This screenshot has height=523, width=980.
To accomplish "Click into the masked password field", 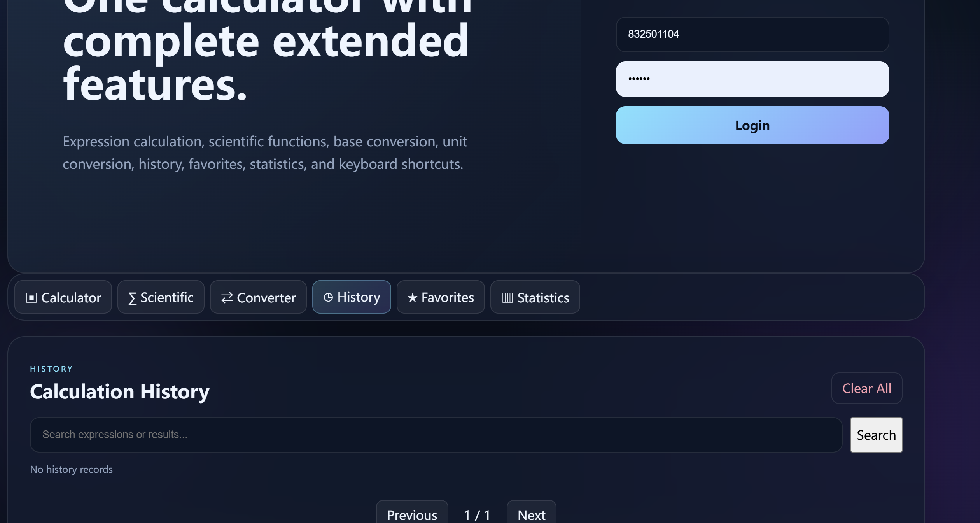I will pyautogui.click(x=752, y=79).
